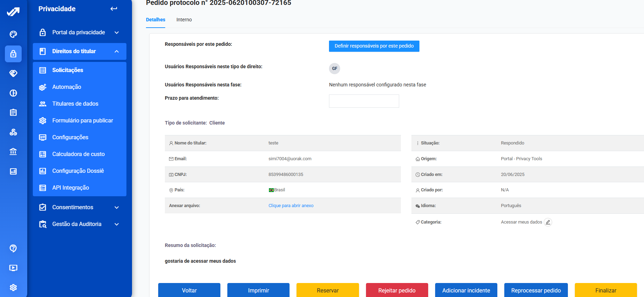The image size is (644, 297).
Task: Click the GF user avatar badge
Action: coord(335,69)
